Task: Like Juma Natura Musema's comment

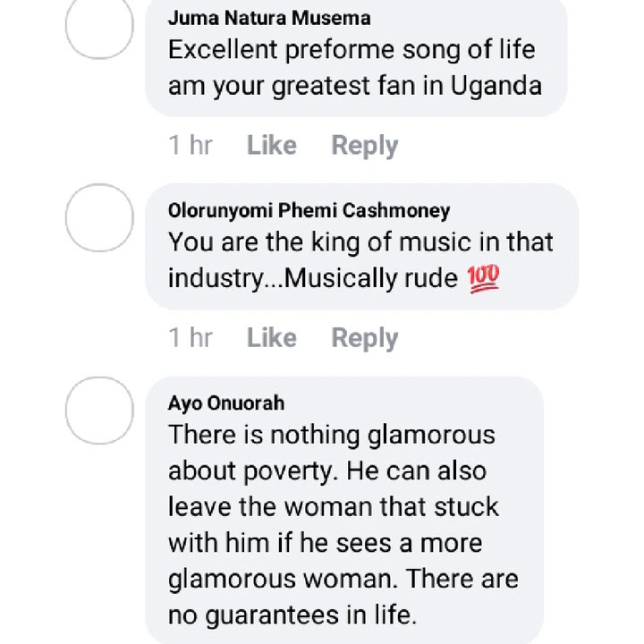Action: coord(272,145)
